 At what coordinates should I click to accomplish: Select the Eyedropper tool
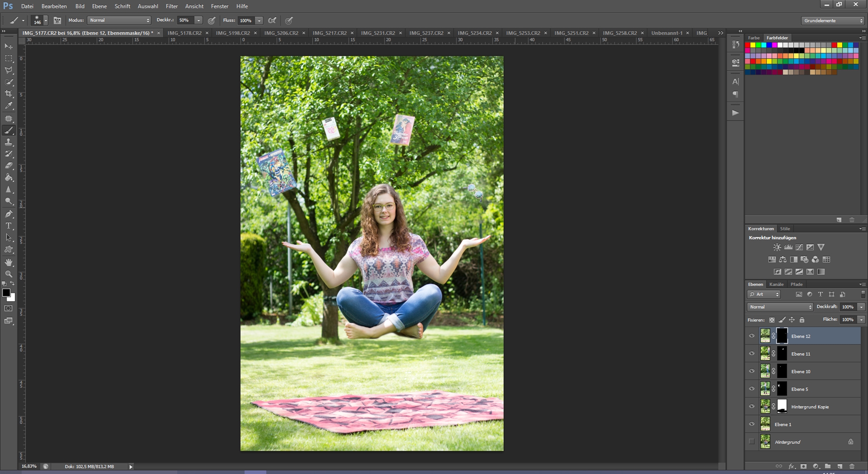tap(9, 106)
